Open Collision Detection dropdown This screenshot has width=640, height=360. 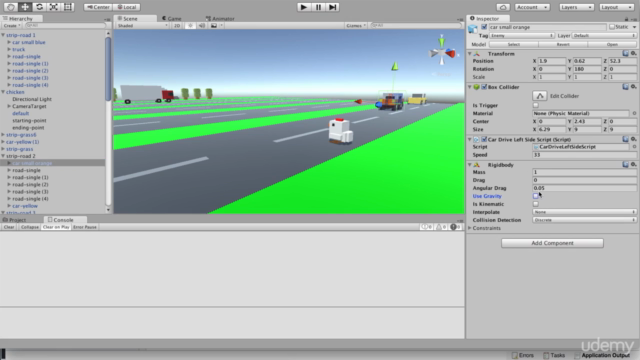pos(584,220)
